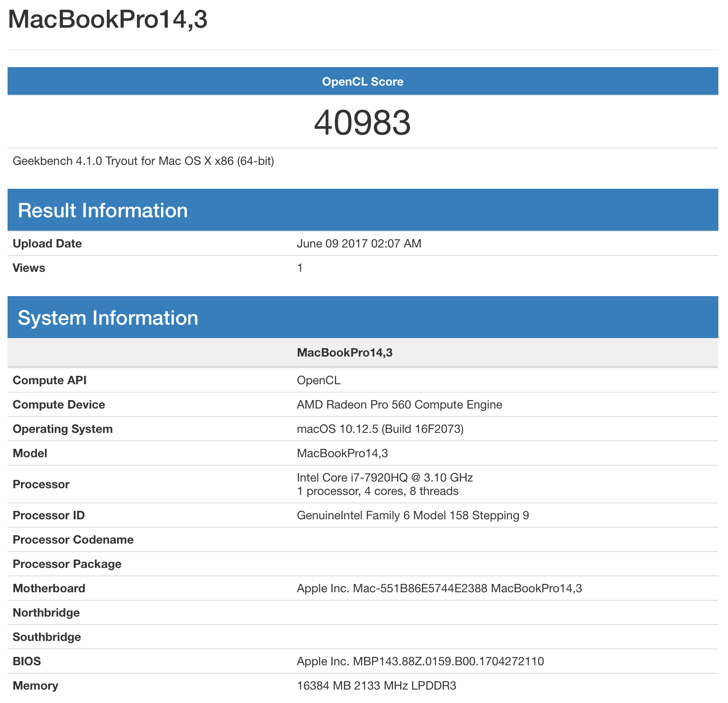Click the System Information section header
The image size is (728, 703).
363,318
